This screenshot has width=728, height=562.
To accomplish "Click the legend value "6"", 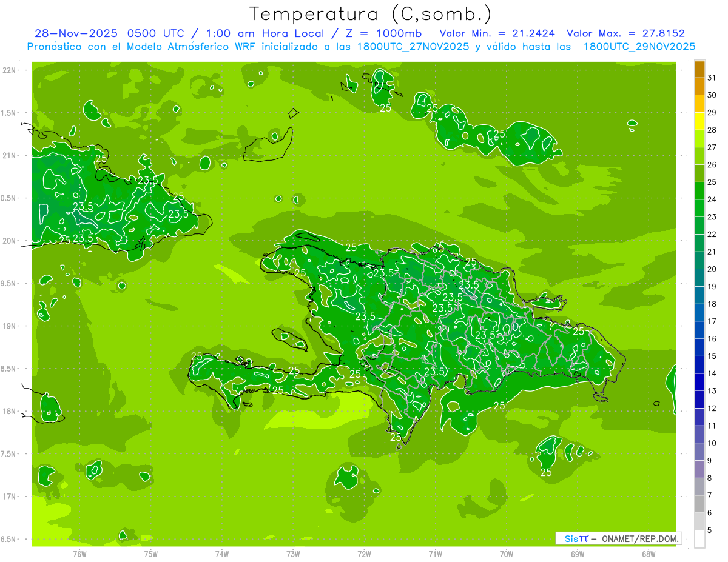I will pyautogui.click(x=710, y=513).
